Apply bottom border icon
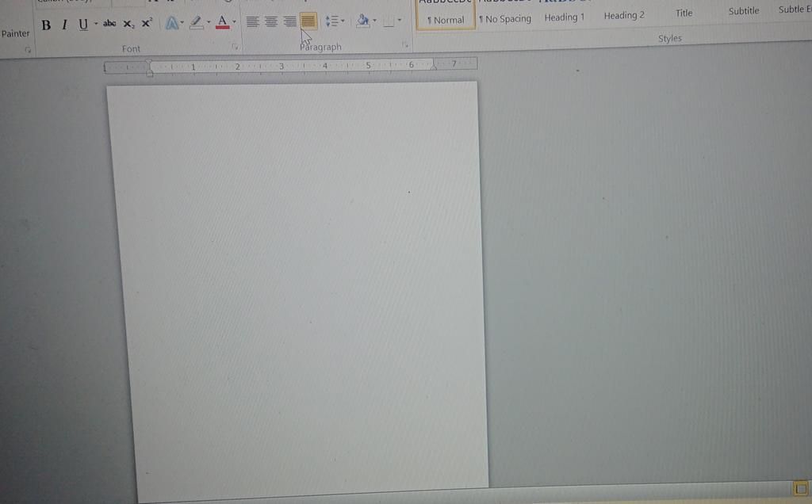 389,21
